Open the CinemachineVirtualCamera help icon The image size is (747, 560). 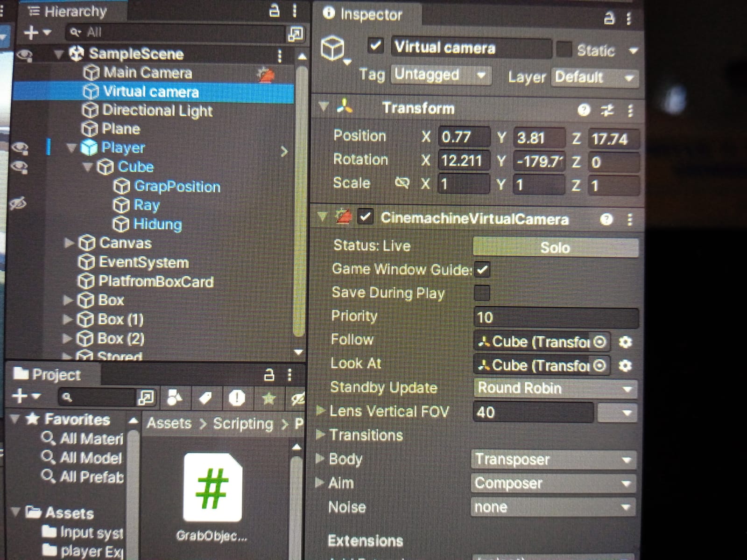pos(606,219)
